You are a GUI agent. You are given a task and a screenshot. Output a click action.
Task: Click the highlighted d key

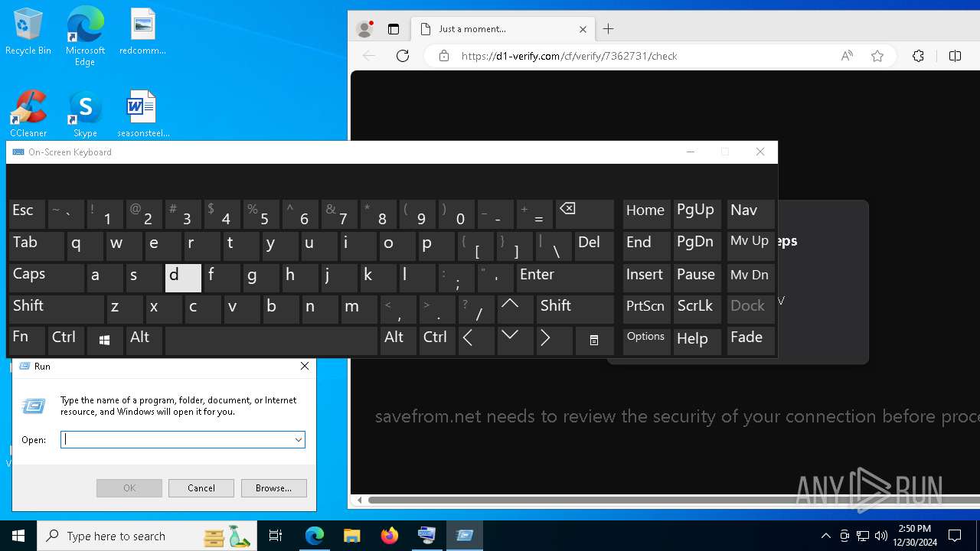pos(183,277)
